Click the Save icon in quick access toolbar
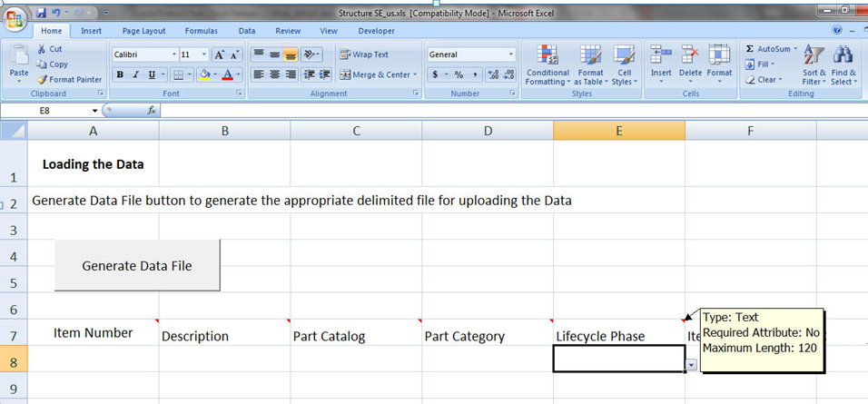This screenshot has width=868, height=404. point(42,12)
